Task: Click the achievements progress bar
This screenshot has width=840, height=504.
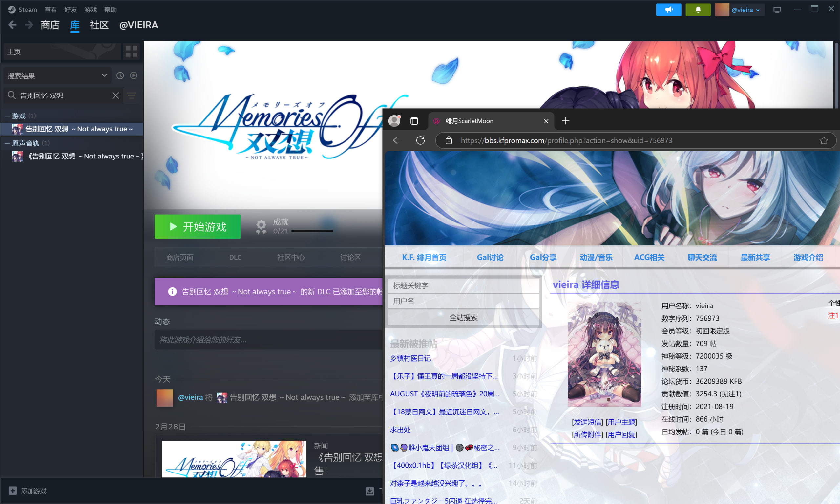Action: [x=312, y=231]
